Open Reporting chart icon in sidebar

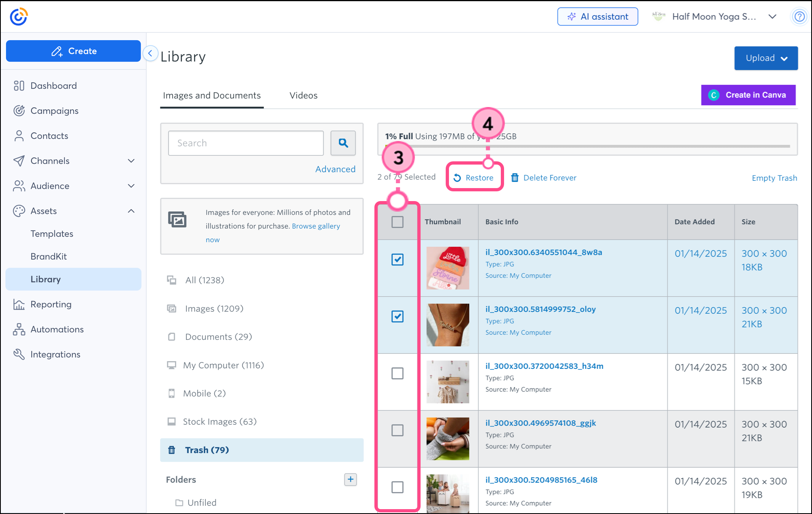19,304
